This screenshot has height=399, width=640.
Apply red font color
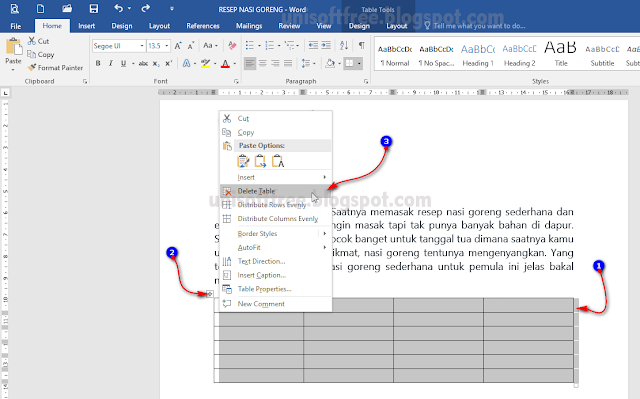click(x=225, y=64)
